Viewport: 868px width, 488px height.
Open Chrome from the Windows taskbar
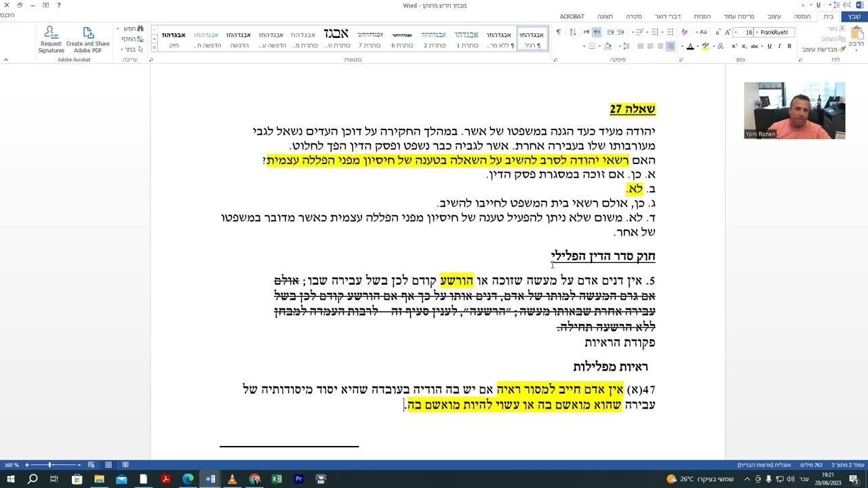click(254, 479)
